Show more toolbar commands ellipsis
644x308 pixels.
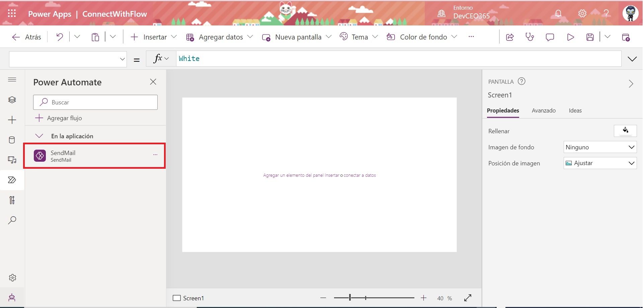(471, 36)
